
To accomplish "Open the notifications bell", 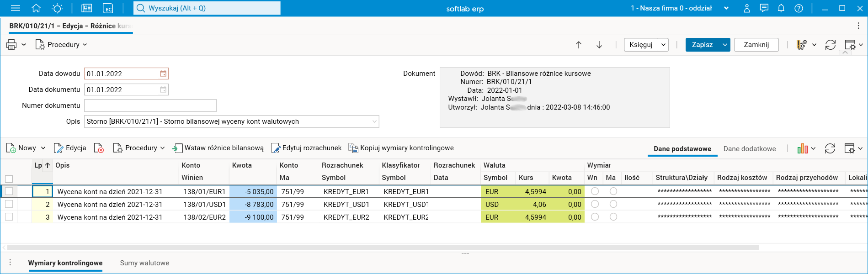I will pos(781,8).
